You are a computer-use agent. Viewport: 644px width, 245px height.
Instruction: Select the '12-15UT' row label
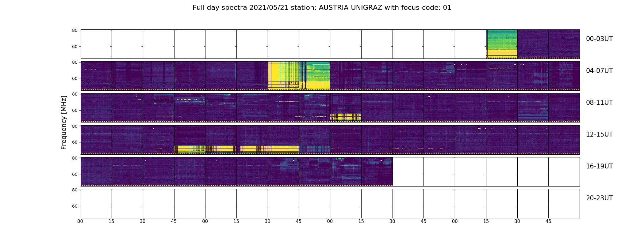point(599,134)
